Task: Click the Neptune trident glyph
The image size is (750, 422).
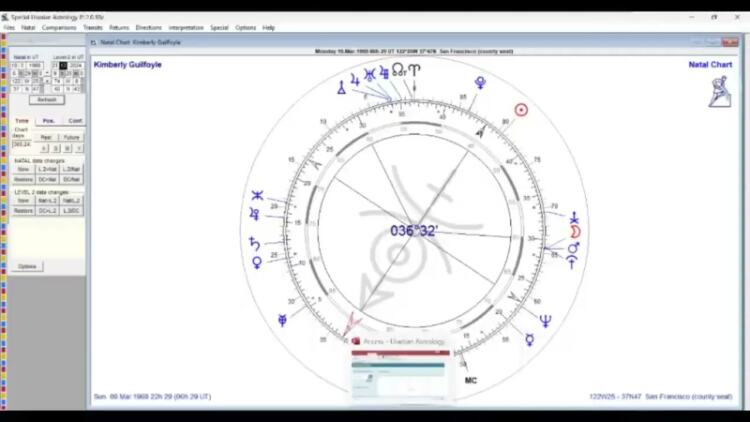Action: pos(545,321)
